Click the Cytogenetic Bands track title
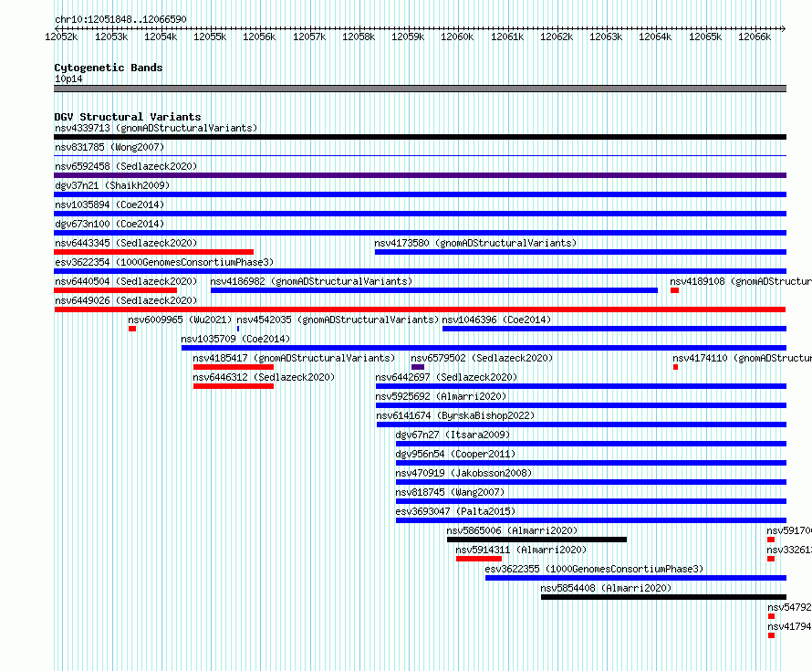The image size is (812, 671). (109, 68)
